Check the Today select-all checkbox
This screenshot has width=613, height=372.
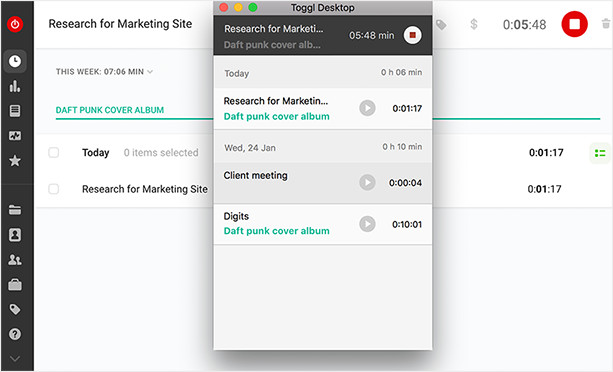pos(54,152)
